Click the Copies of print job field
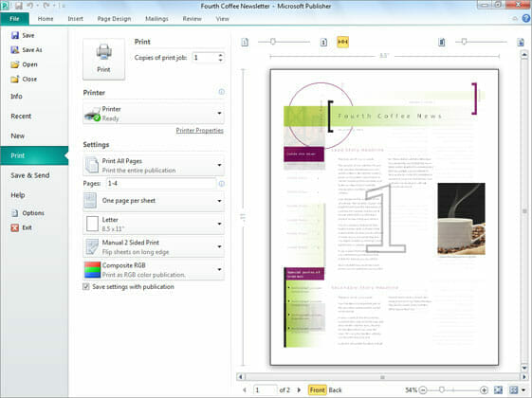 coord(205,58)
